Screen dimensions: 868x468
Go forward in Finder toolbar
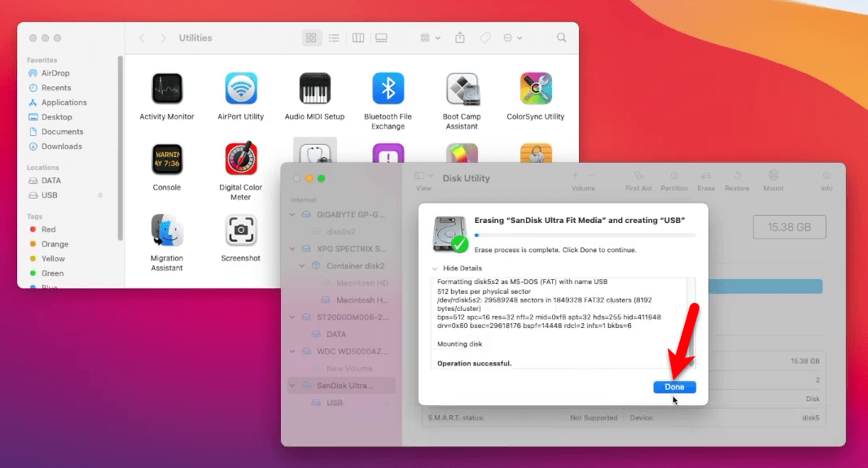click(x=163, y=37)
